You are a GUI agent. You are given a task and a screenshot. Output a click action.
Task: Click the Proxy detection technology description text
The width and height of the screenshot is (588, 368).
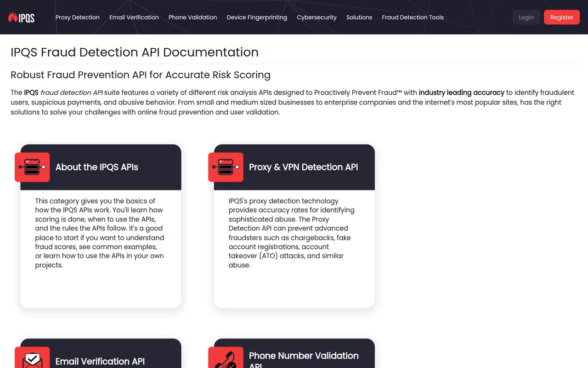click(292, 233)
